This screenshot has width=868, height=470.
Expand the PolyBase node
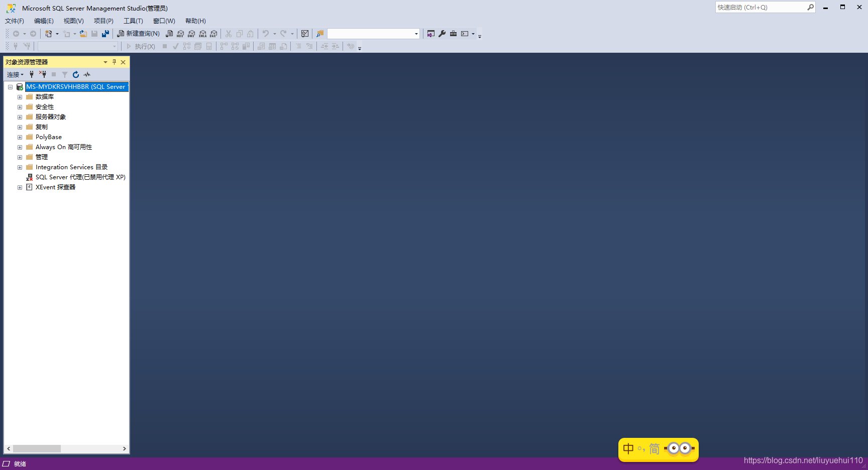(20, 137)
